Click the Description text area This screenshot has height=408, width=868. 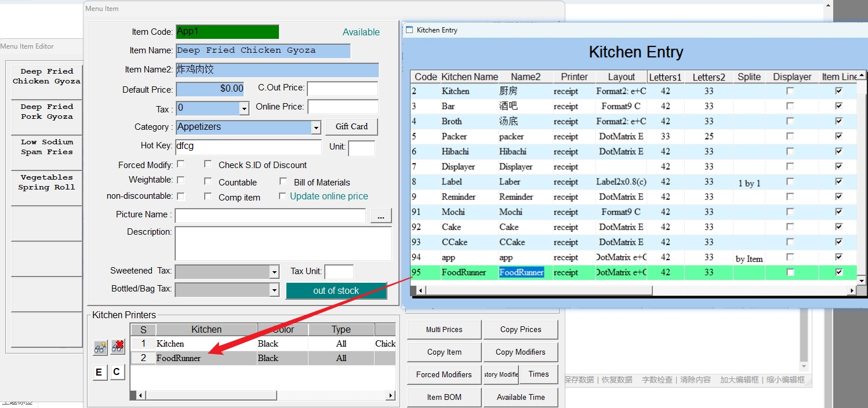[284, 243]
